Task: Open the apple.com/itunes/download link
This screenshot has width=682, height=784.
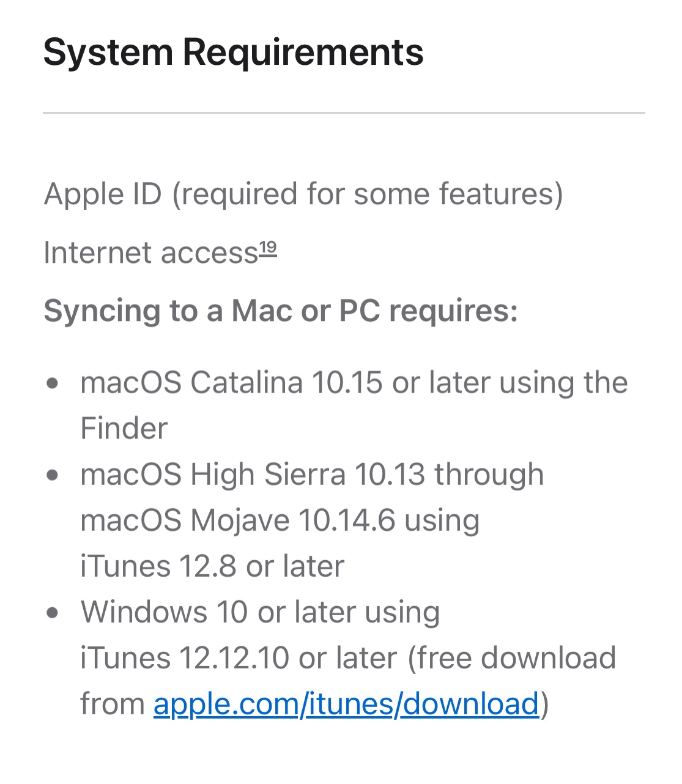Action: coord(346,704)
